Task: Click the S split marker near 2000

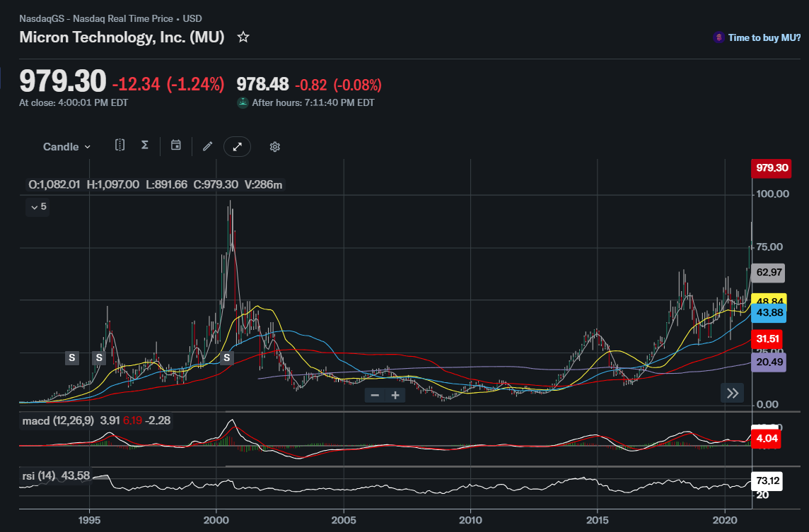Action: tap(227, 357)
